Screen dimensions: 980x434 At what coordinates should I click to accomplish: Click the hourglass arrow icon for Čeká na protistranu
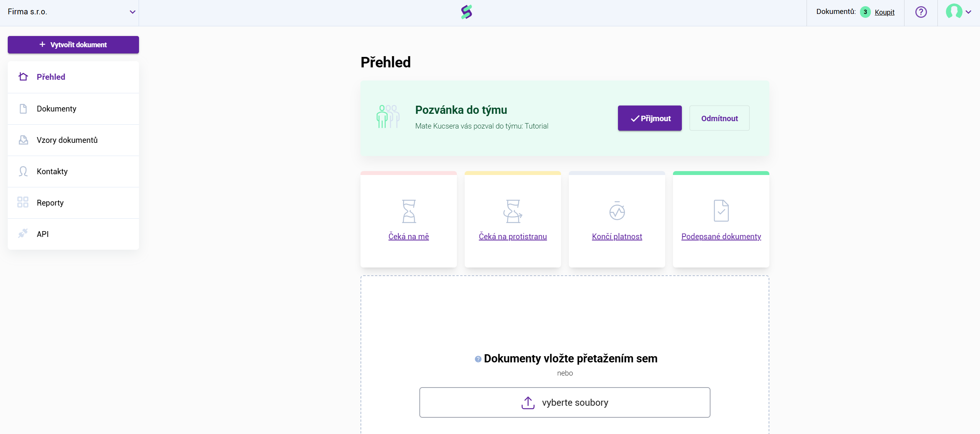point(513,211)
